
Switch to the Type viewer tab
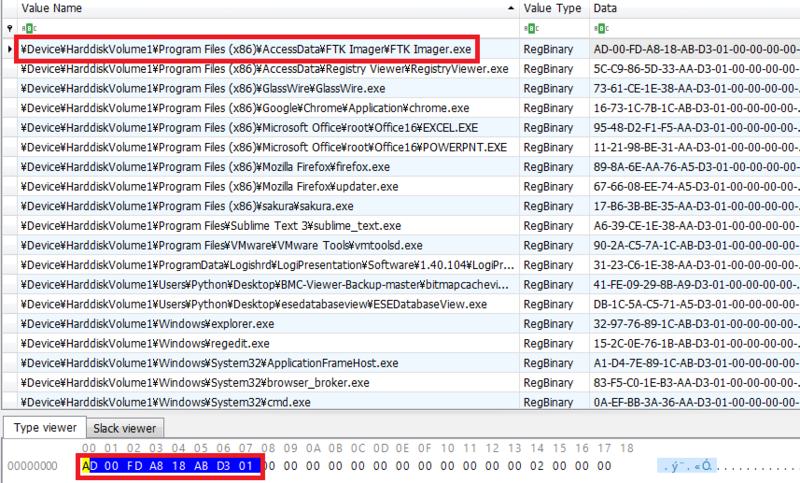pyautogui.click(x=45, y=427)
